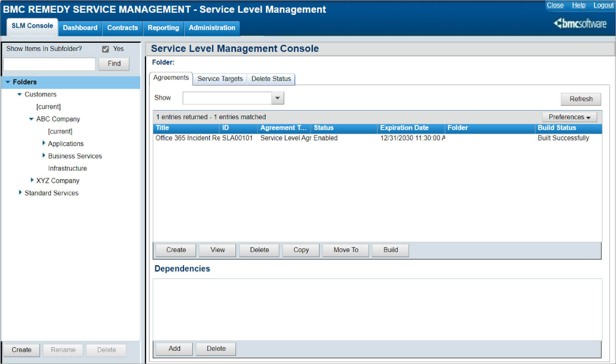Open the Dashboard tab
The image size is (616, 364).
[80, 28]
